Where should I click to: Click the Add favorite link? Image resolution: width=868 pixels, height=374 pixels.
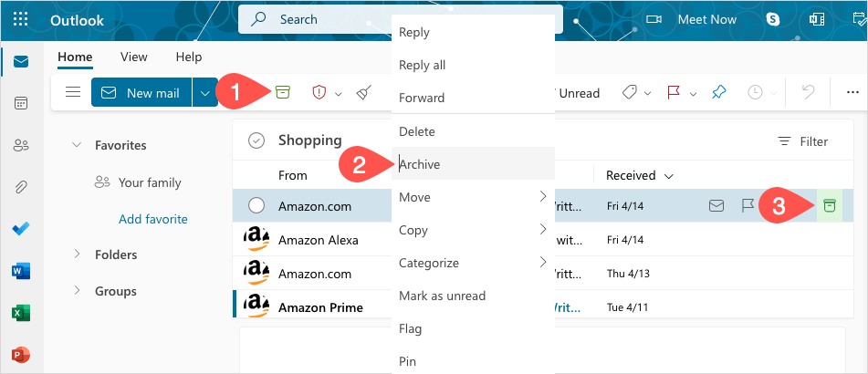click(x=153, y=219)
